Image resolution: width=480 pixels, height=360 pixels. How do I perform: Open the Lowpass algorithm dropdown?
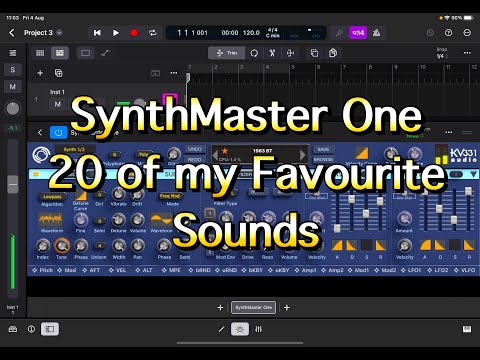(52, 197)
